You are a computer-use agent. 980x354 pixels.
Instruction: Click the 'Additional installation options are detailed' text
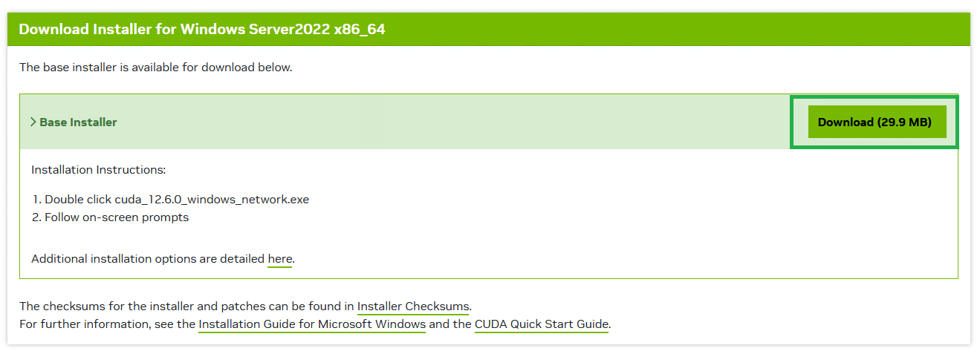tap(148, 259)
